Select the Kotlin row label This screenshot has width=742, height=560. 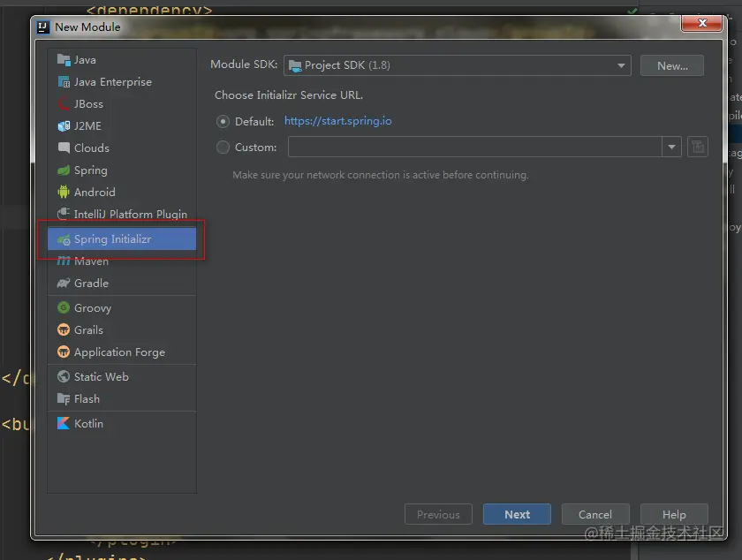pos(88,424)
